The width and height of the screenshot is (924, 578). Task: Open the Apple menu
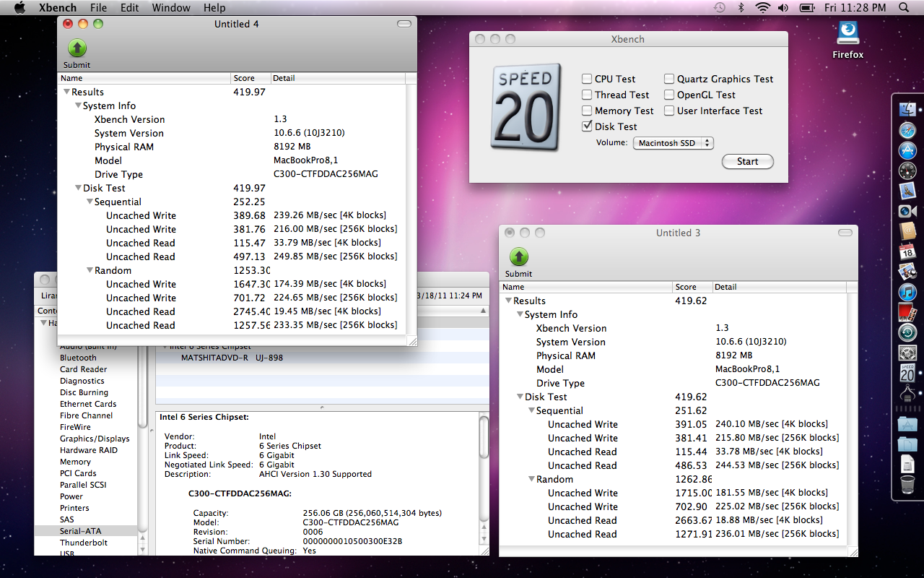19,7
